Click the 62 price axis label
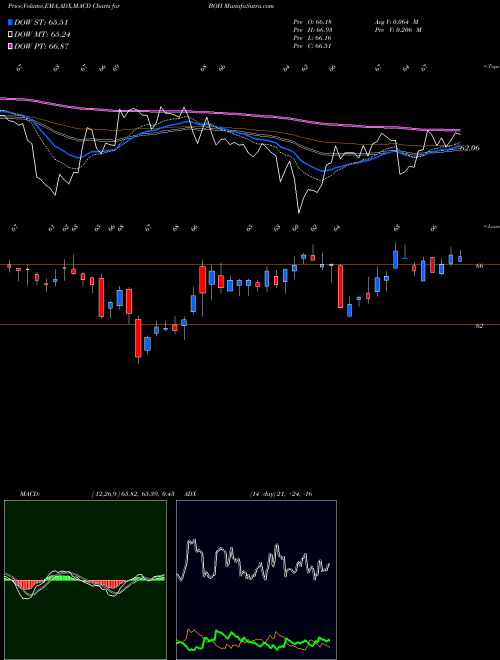 479,326
